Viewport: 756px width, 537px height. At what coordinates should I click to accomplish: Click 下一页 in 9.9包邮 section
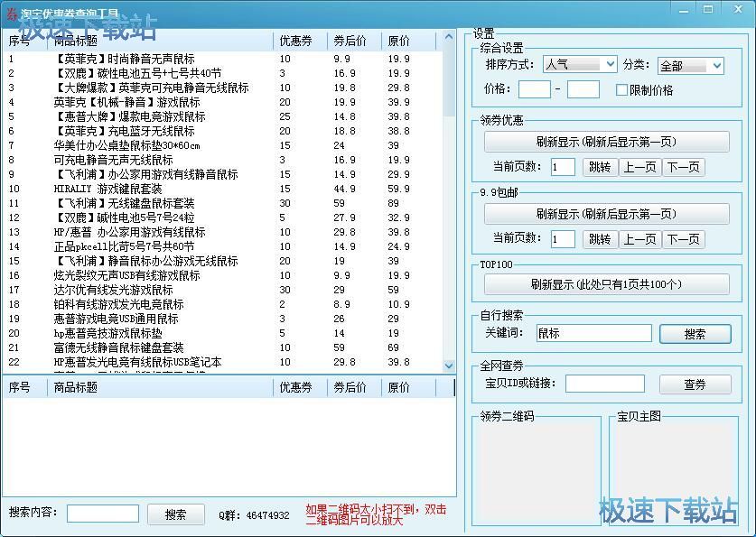683,239
